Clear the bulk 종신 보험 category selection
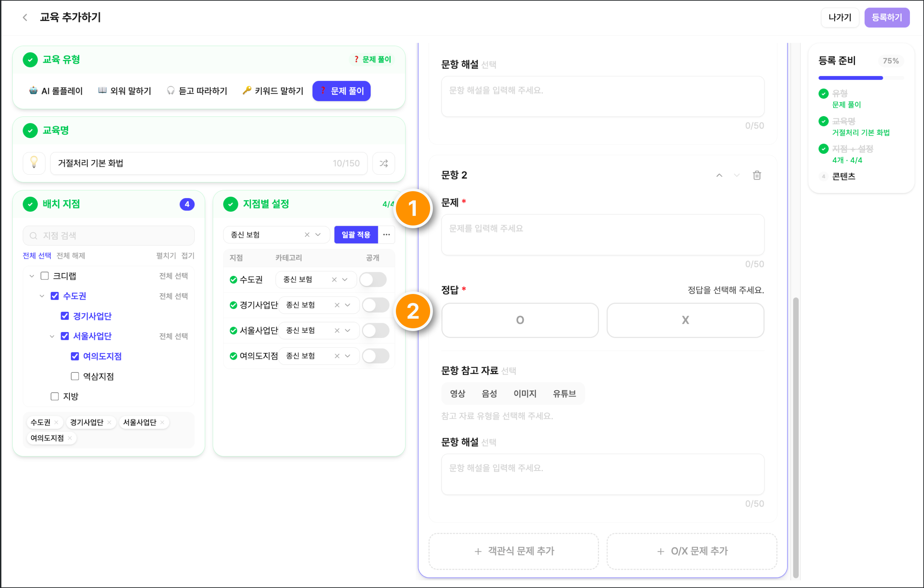Viewport: 924px width, 588px height. tap(307, 234)
